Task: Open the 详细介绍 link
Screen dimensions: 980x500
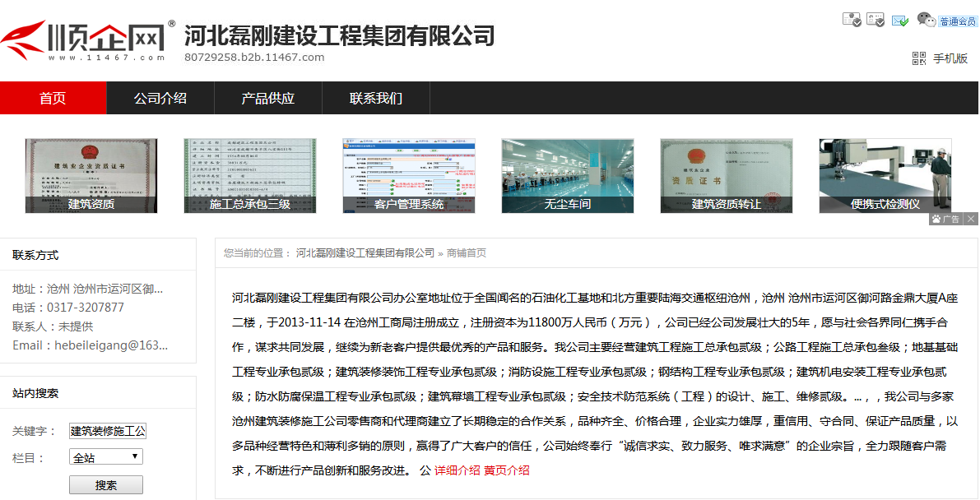Action: [x=457, y=470]
